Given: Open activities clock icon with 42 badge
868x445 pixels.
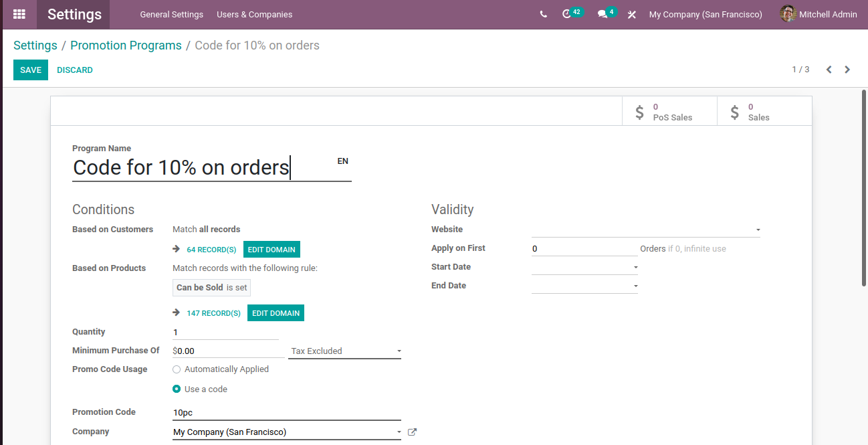Looking at the screenshot, I should 572,13.
